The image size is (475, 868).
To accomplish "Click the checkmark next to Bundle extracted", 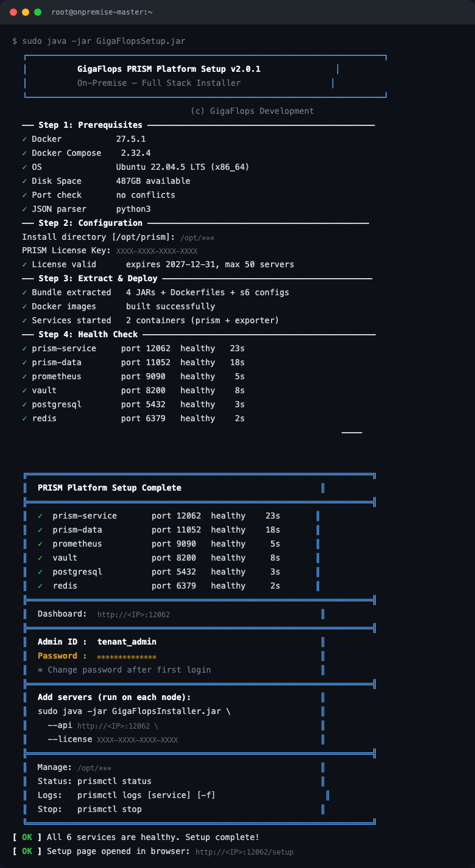I will (x=24, y=292).
